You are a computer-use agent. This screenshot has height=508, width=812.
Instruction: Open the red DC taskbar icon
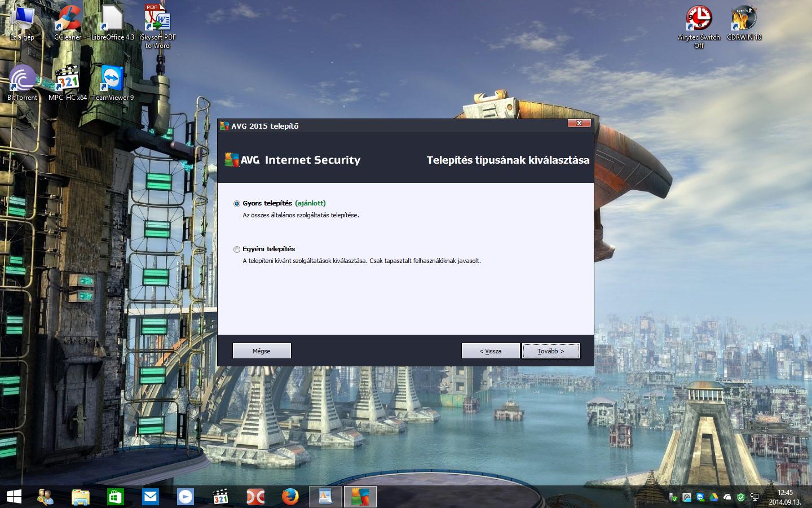[x=255, y=497]
